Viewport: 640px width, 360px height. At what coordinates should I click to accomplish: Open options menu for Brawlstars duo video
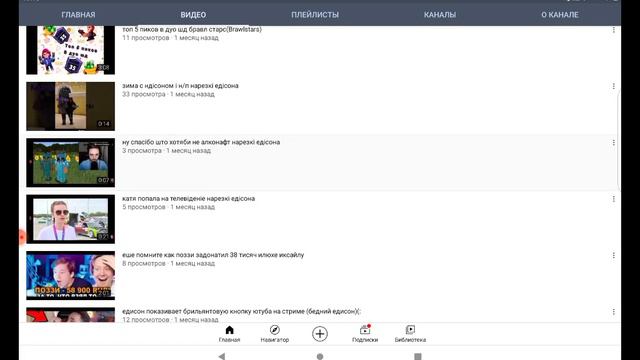pyautogui.click(x=613, y=30)
